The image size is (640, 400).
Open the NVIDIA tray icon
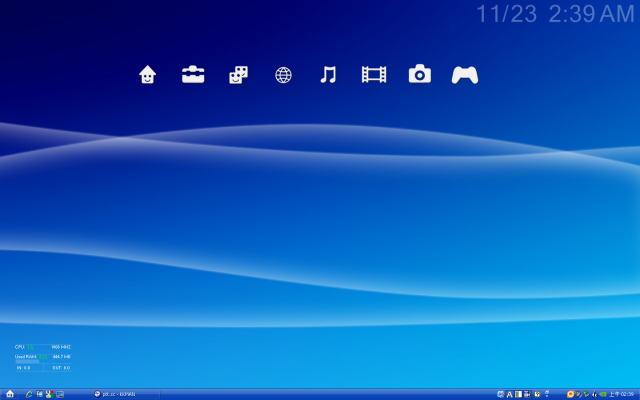tap(603, 394)
